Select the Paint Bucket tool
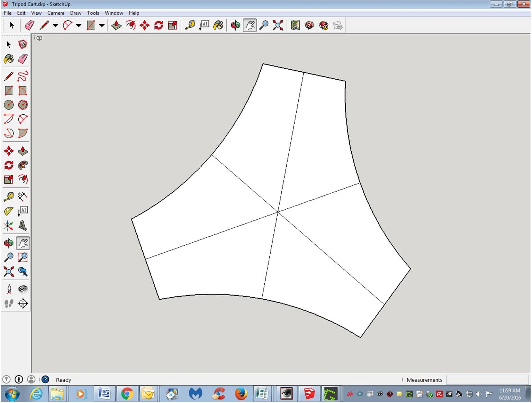The width and height of the screenshot is (532, 403). (x=218, y=25)
